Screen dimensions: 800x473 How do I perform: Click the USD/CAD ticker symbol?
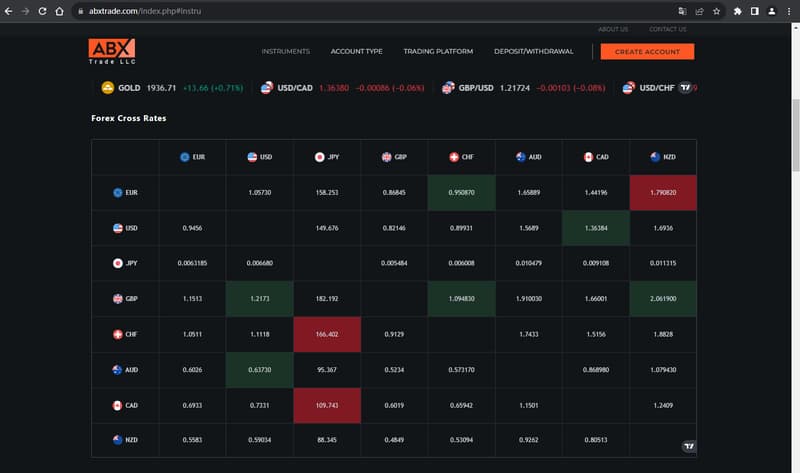297,88
